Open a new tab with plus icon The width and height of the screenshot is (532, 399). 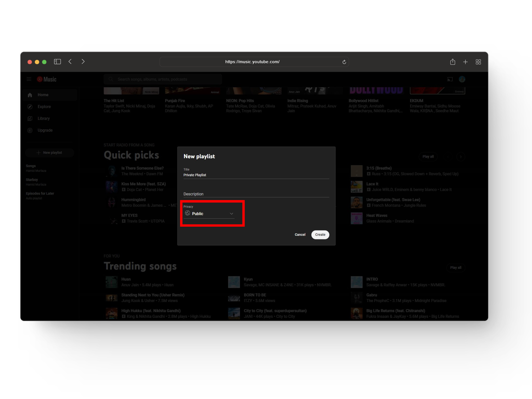(x=465, y=62)
